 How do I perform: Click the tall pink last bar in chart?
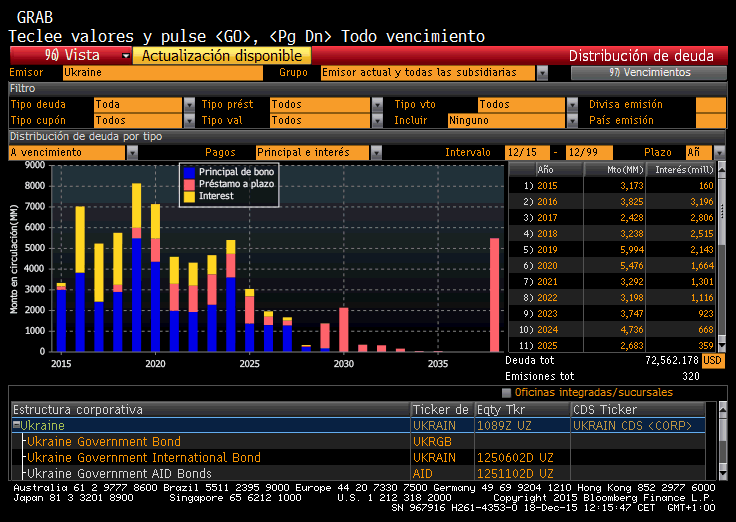click(x=494, y=295)
